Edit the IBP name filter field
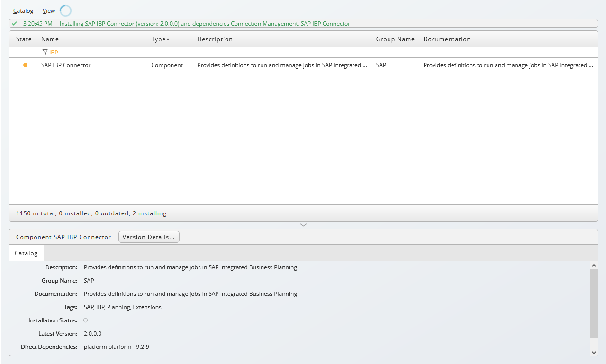 click(95, 53)
